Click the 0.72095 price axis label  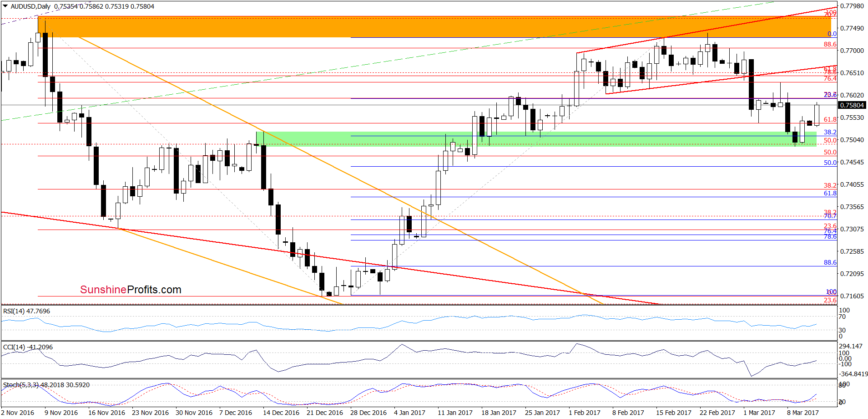[852, 274]
